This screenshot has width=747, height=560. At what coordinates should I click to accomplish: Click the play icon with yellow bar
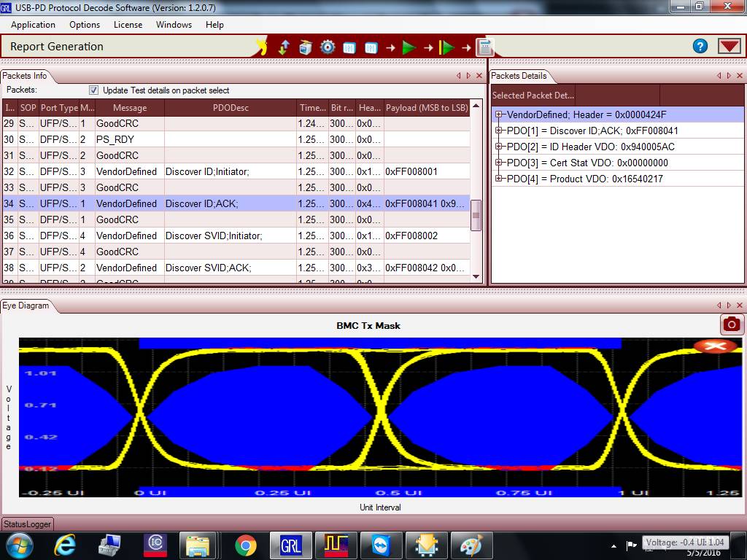point(447,47)
